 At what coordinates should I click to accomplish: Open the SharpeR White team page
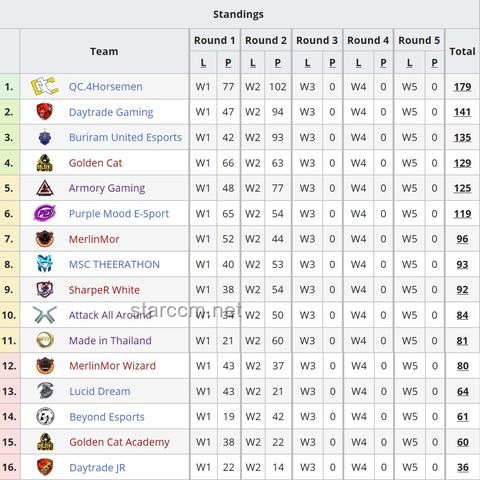[x=104, y=290]
